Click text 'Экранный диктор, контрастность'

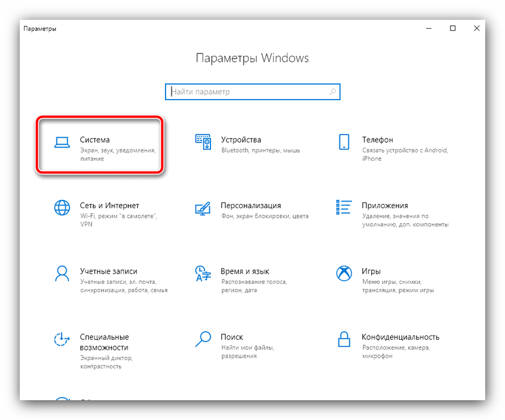pyautogui.click(x=106, y=362)
